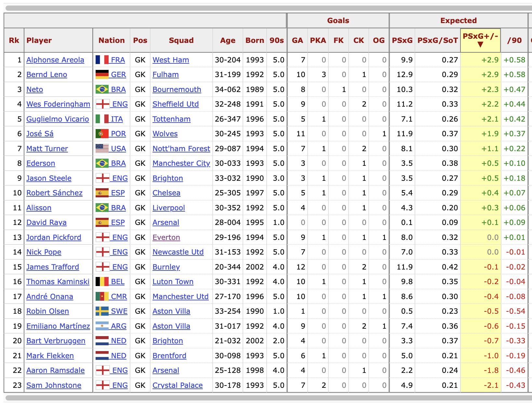This screenshot has height=407, width=532.
Task: Open the Liverpool squad link
Action: click(x=169, y=208)
